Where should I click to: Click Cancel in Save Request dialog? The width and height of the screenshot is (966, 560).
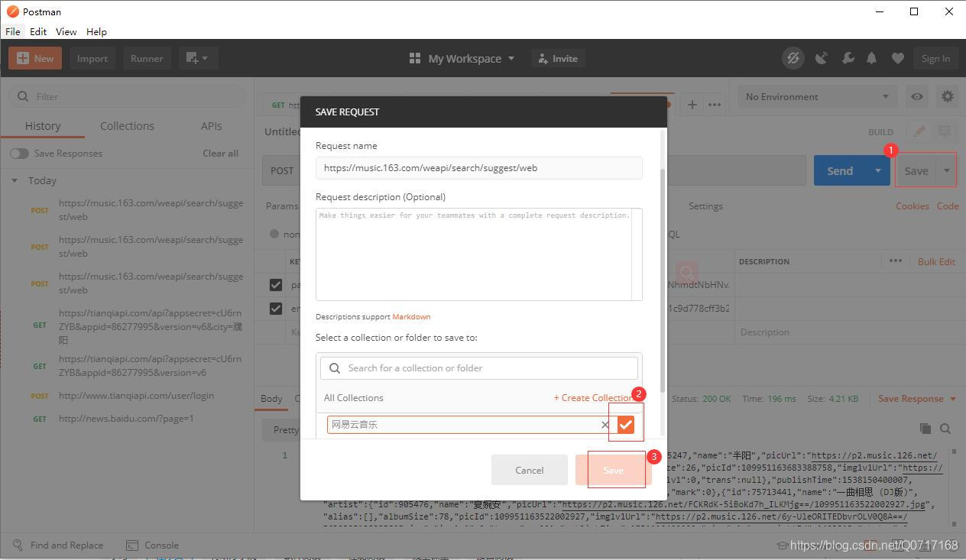point(530,470)
